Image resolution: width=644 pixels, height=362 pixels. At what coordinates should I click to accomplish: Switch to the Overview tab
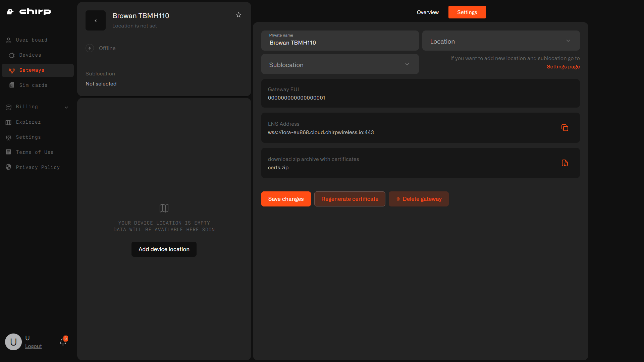tap(428, 12)
